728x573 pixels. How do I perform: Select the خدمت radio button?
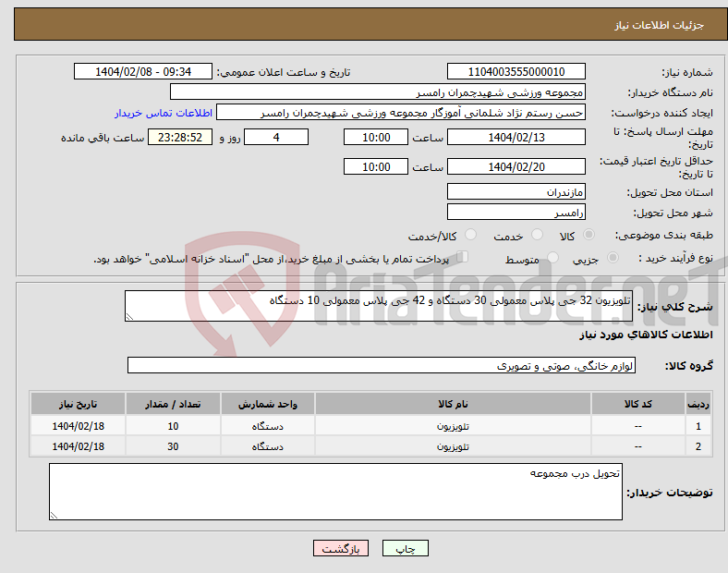click(x=537, y=235)
